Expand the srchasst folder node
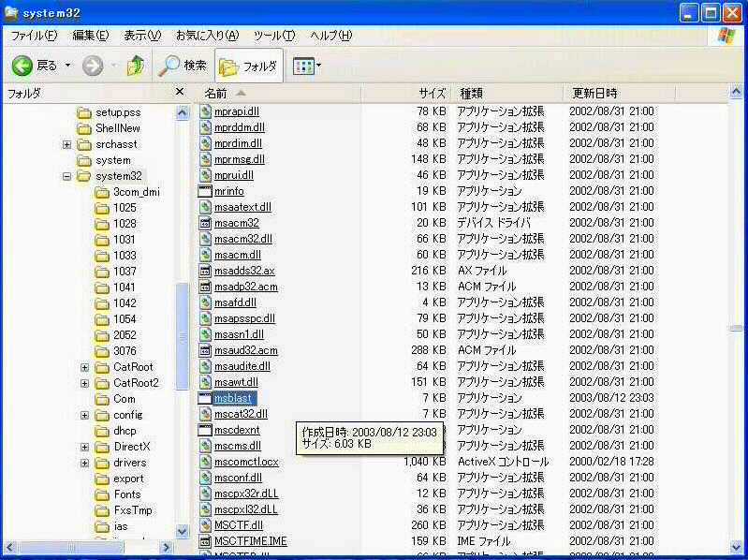This screenshot has height=560, width=748. click(x=66, y=144)
